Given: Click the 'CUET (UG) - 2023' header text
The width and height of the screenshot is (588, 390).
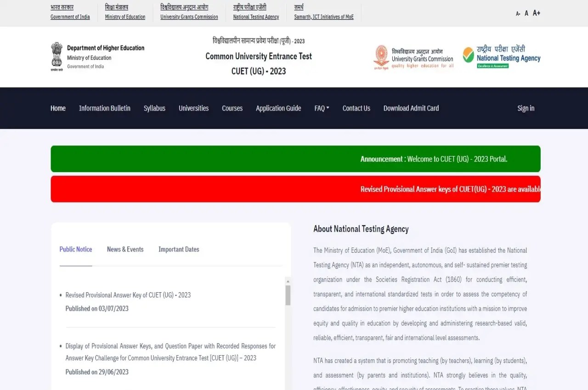Looking at the screenshot, I should [x=259, y=71].
